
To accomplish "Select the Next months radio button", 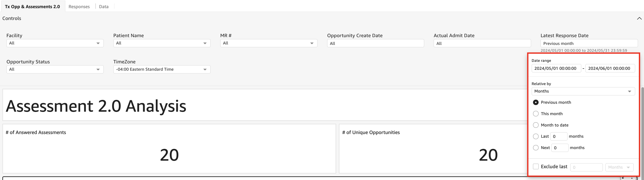I will 536,148.
